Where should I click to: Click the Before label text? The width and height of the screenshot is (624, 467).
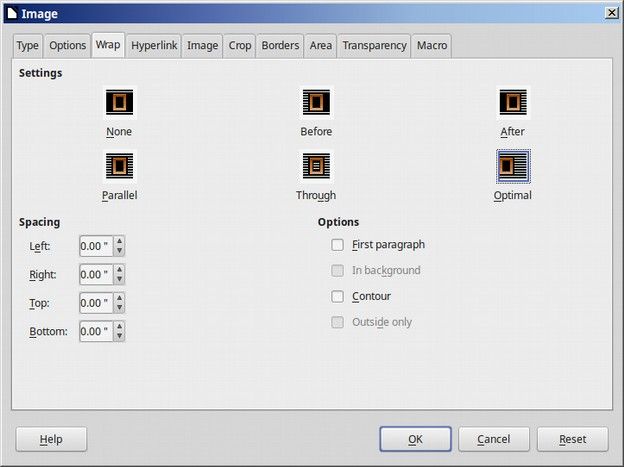316,131
